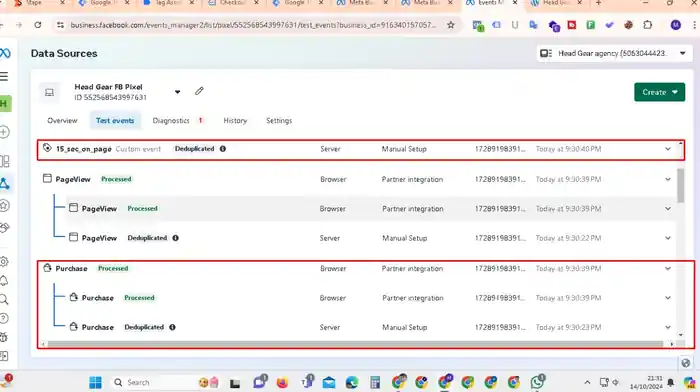
Task: Expand the top-level Purchase Processed group chevron
Action: click(x=668, y=268)
